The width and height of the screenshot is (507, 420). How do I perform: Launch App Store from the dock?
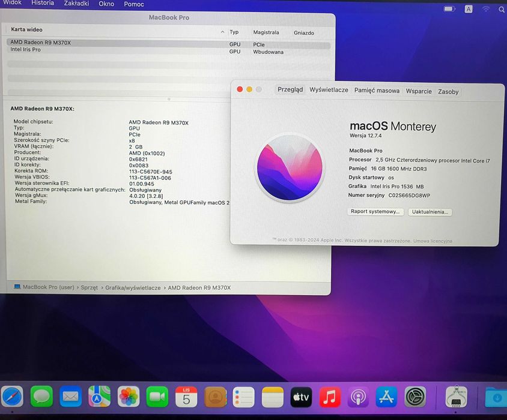click(386, 397)
